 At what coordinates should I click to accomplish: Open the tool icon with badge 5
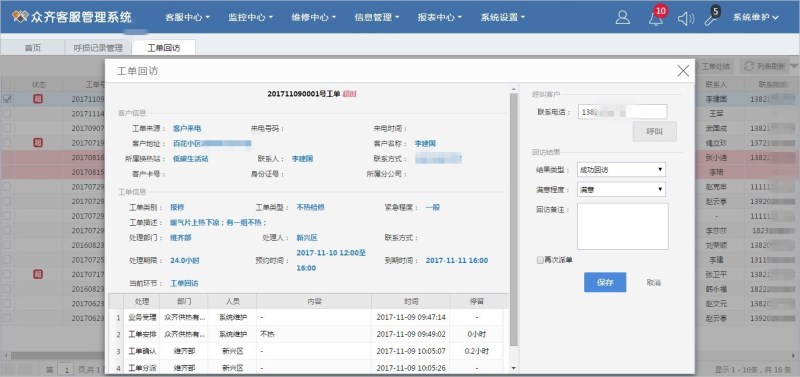click(711, 17)
